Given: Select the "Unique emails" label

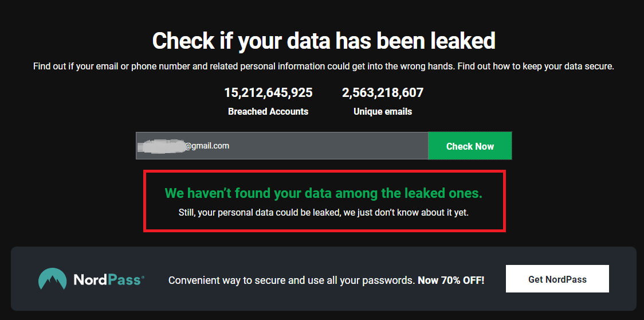Looking at the screenshot, I should (383, 111).
